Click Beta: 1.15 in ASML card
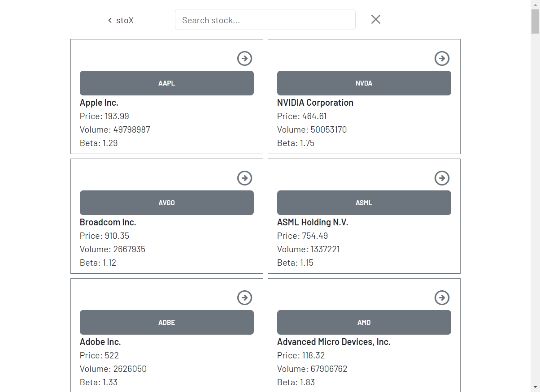The image size is (540, 392). [x=296, y=263]
